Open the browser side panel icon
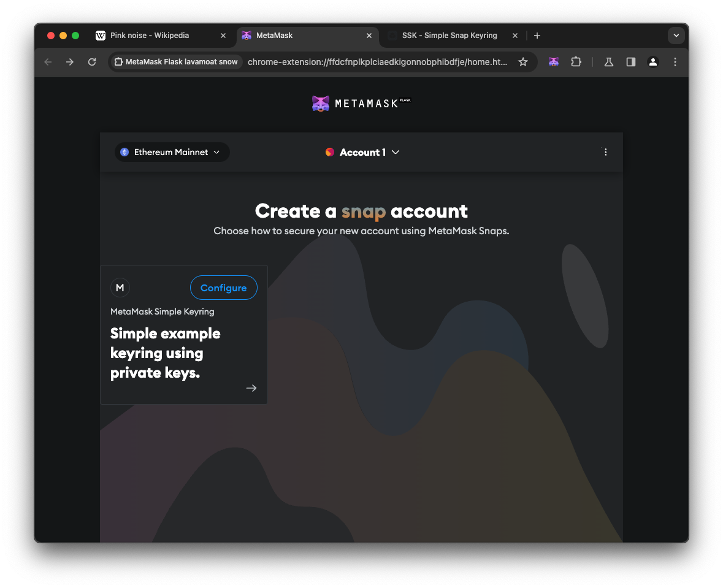This screenshot has height=588, width=723. (x=630, y=62)
